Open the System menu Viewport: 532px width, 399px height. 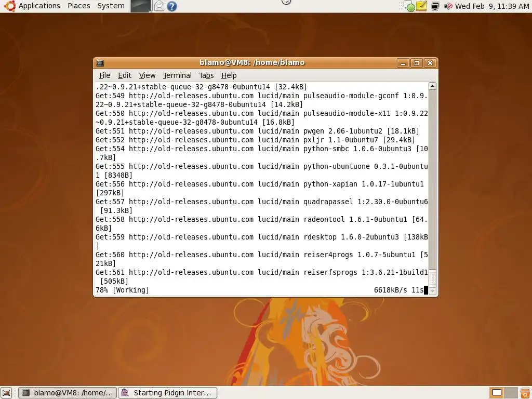(111, 6)
